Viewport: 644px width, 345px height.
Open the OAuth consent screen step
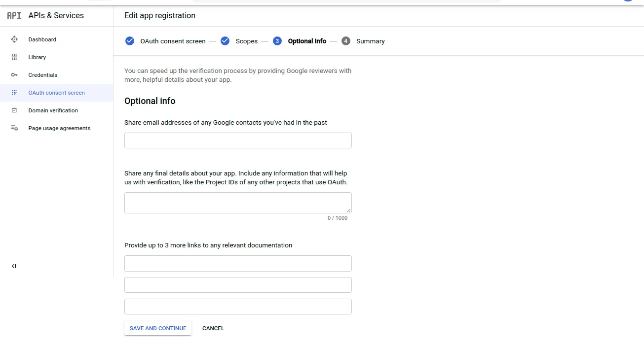[x=172, y=41]
